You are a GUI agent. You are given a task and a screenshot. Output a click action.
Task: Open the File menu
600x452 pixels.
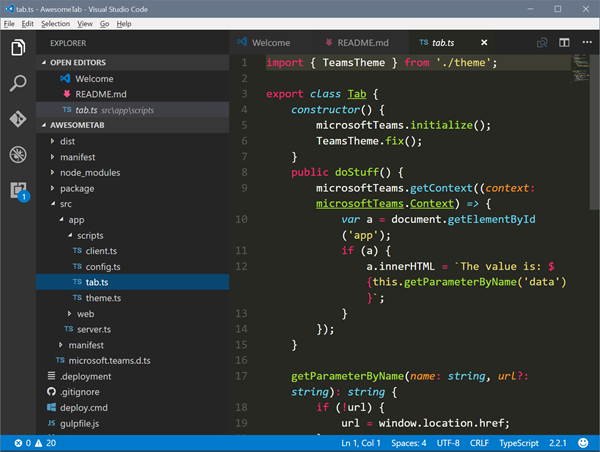pyautogui.click(x=9, y=24)
